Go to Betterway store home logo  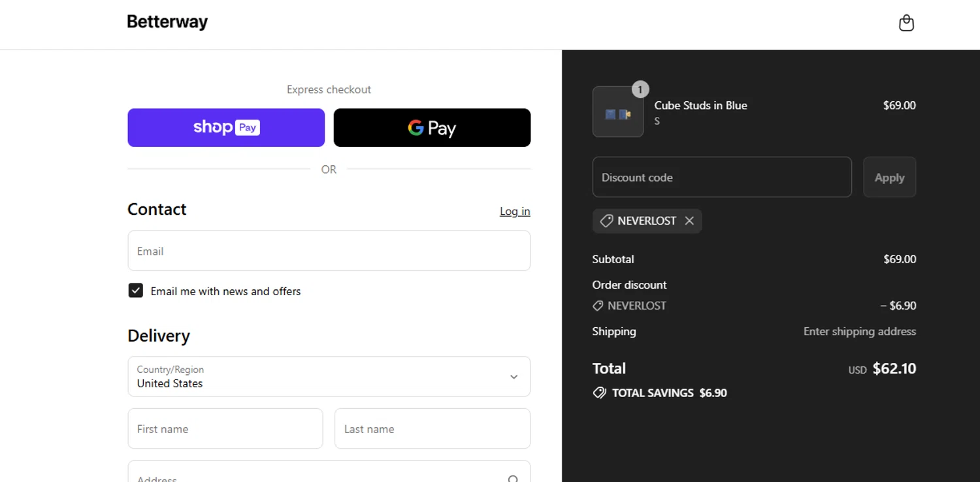click(x=167, y=22)
